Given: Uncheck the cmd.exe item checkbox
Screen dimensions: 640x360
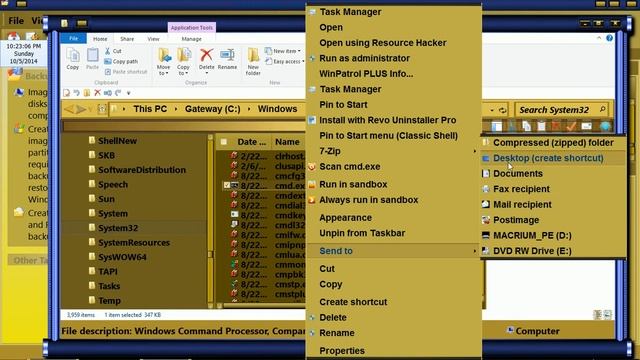Looking at the screenshot, I should (x=227, y=185).
